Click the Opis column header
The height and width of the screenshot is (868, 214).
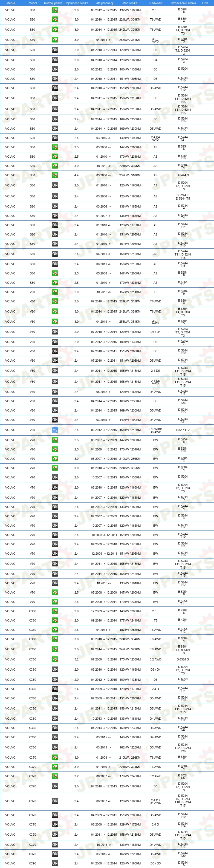click(205, 3)
